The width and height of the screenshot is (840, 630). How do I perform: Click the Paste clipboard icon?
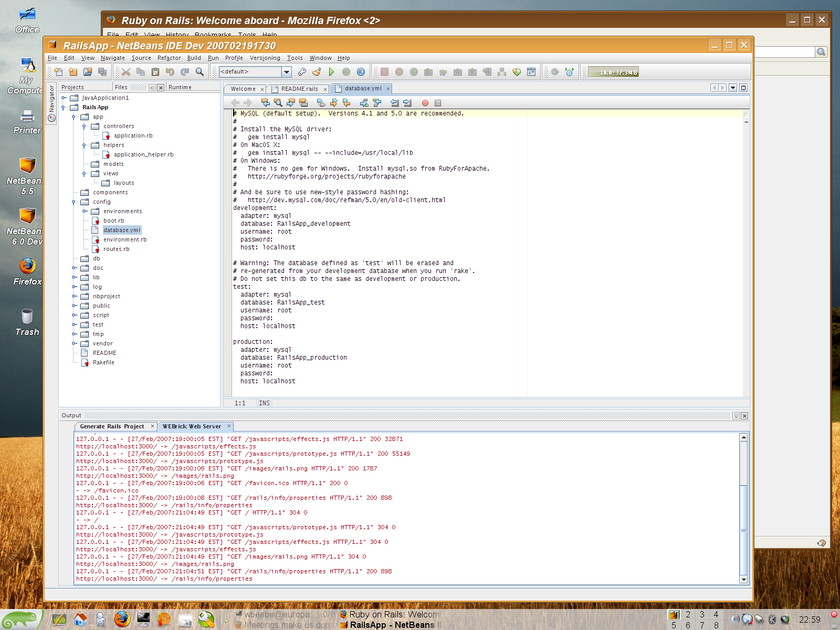pyautogui.click(x=155, y=72)
